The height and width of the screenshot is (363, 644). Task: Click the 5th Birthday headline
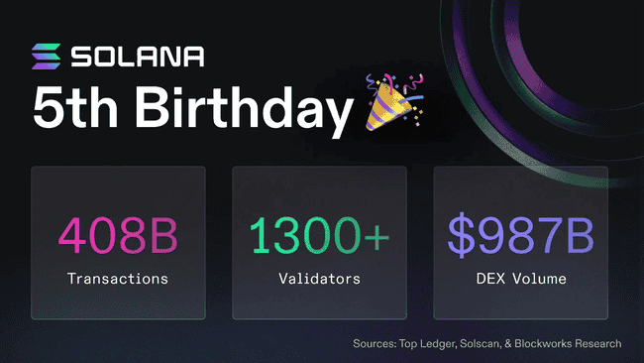pos(192,108)
